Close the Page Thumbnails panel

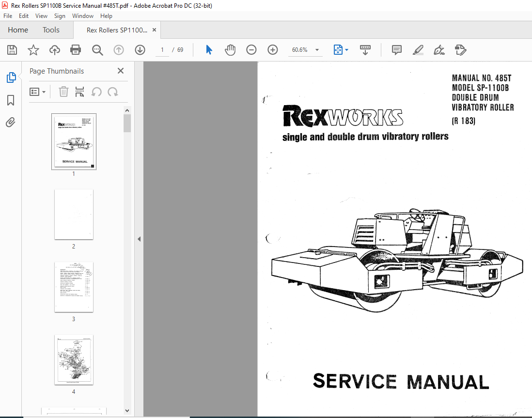[x=121, y=71]
